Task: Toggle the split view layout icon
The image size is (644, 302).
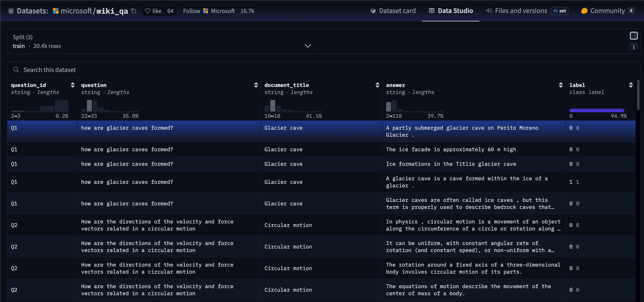Action: (x=634, y=36)
